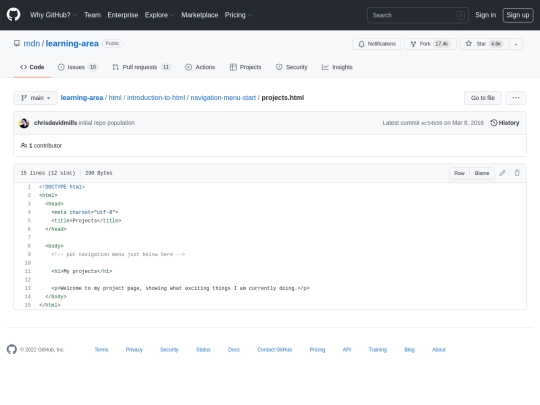Image resolution: width=540 pixels, height=405 pixels.
Task: Open the three-dots more options button
Action: point(516,98)
